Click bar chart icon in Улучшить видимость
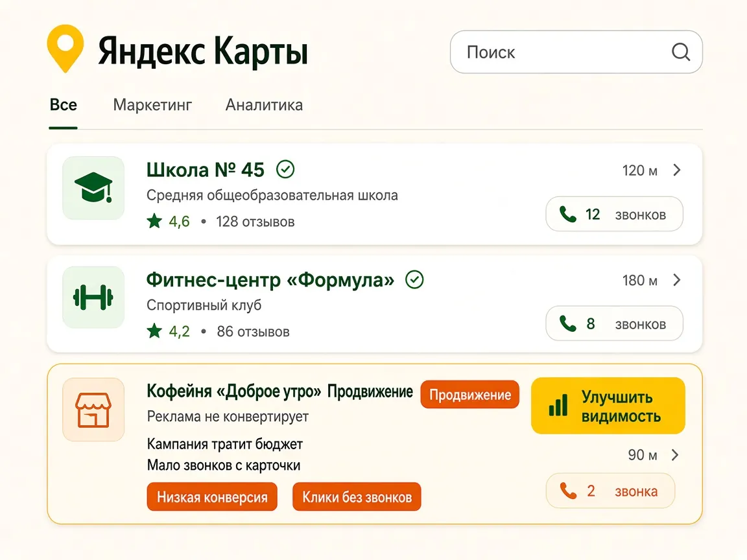This screenshot has height=560, width=747. pos(558,406)
